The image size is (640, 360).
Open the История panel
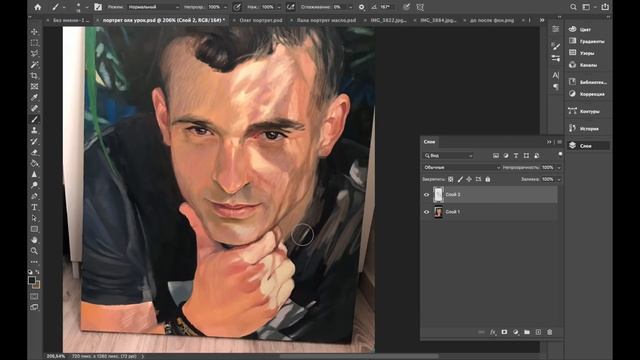click(588, 129)
